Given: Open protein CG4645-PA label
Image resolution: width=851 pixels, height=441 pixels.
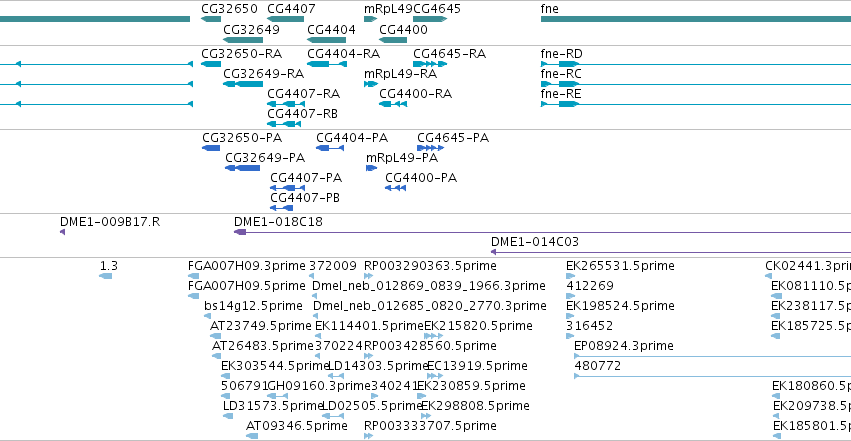Looking at the screenshot, I should [453, 138].
